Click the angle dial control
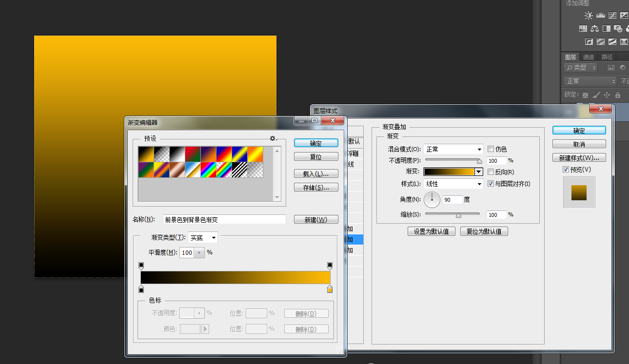 tap(432, 199)
